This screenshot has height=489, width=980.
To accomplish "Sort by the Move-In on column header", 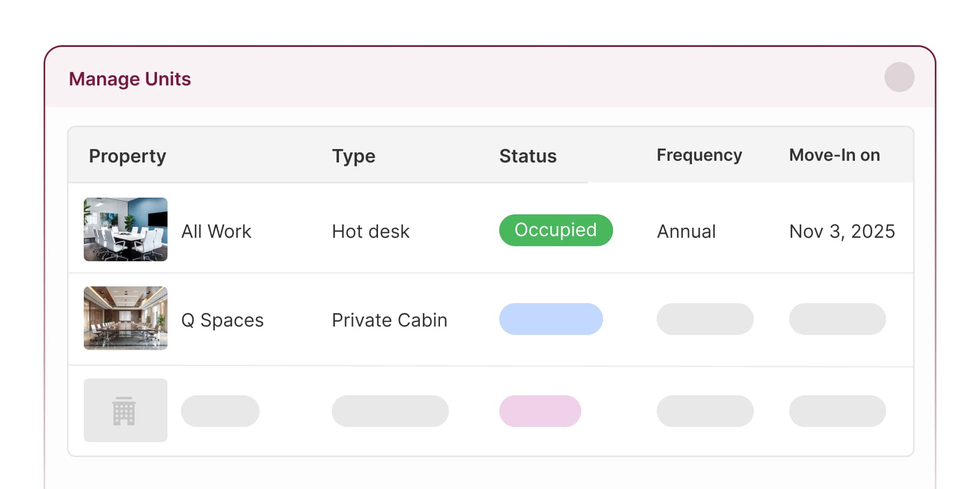I will [x=834, y=156].
